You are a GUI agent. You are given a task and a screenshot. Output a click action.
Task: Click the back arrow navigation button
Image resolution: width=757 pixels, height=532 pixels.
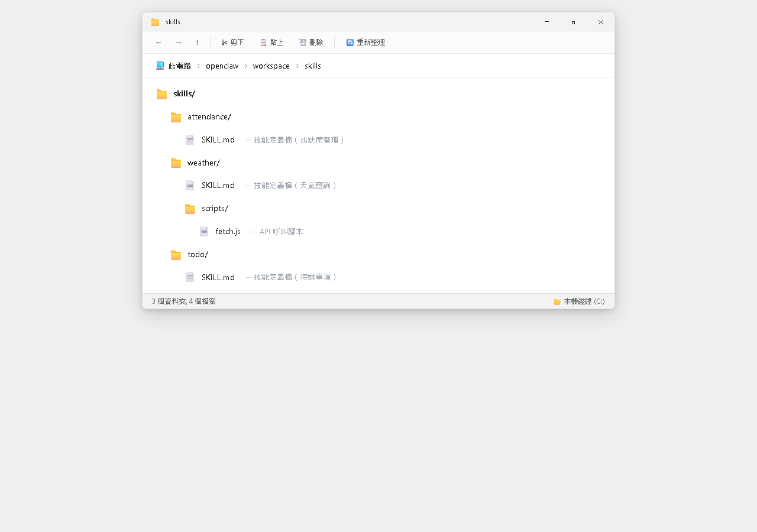(x=158, y=43)
